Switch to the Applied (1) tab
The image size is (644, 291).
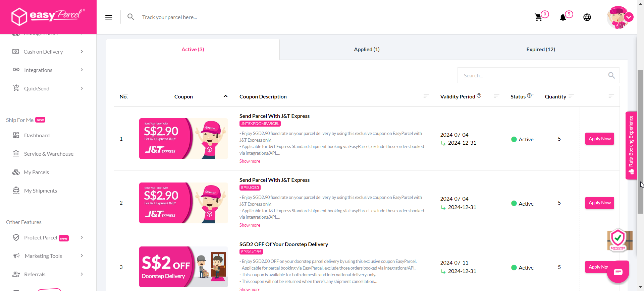click(367, 50)
